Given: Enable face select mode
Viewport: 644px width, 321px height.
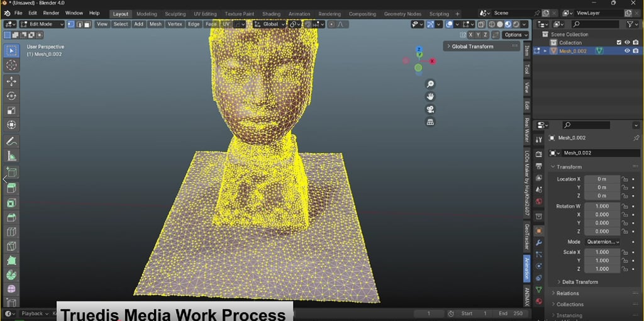Looking at the screenshot, I should tap(87, 25).
